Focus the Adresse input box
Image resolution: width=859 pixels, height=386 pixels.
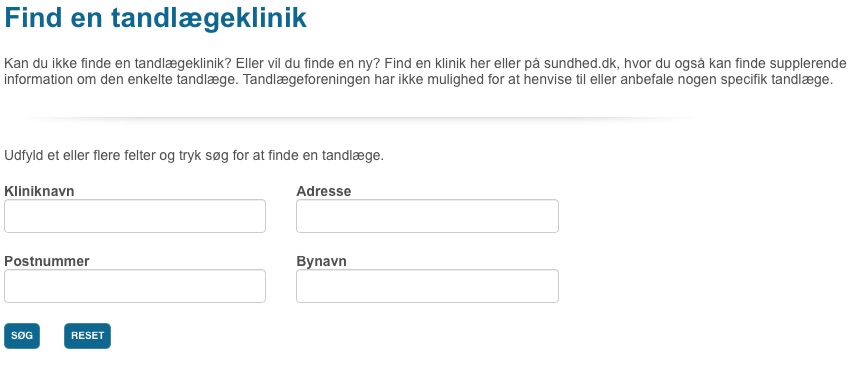click(427, 216)
